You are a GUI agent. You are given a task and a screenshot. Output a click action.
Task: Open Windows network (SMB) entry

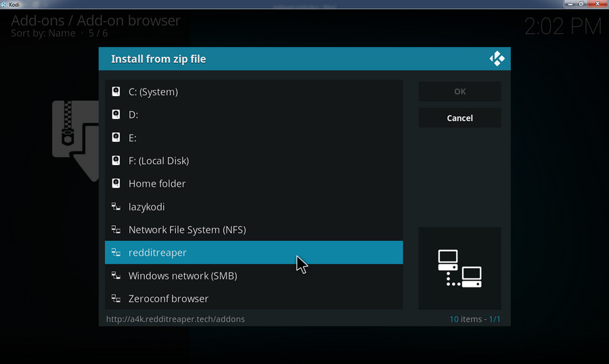tap(183, 276)
